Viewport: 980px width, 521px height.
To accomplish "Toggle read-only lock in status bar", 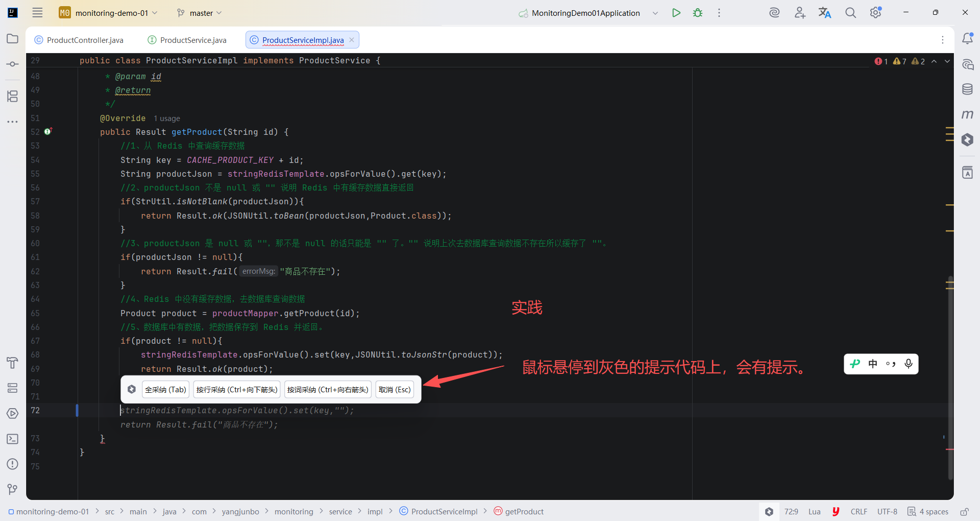I will [964, 511].
